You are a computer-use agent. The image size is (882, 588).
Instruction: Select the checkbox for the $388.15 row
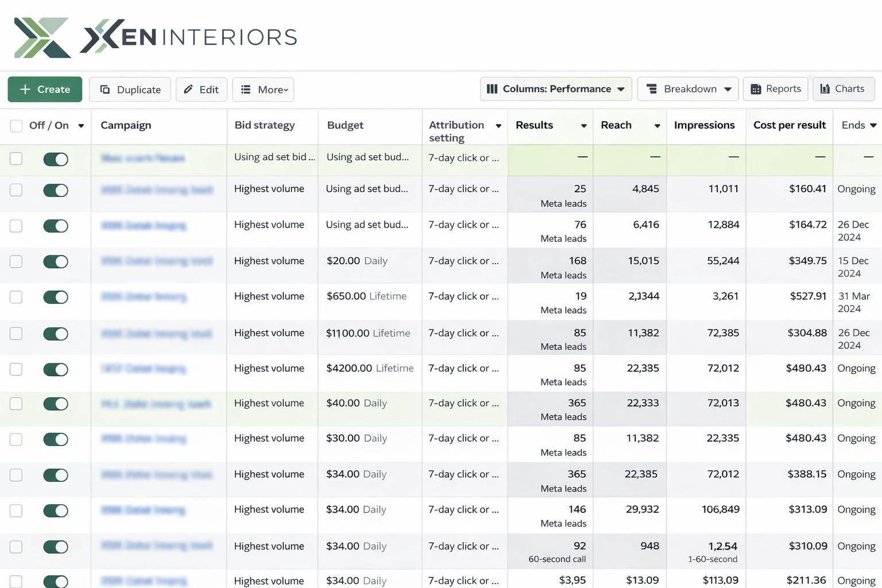16,475
